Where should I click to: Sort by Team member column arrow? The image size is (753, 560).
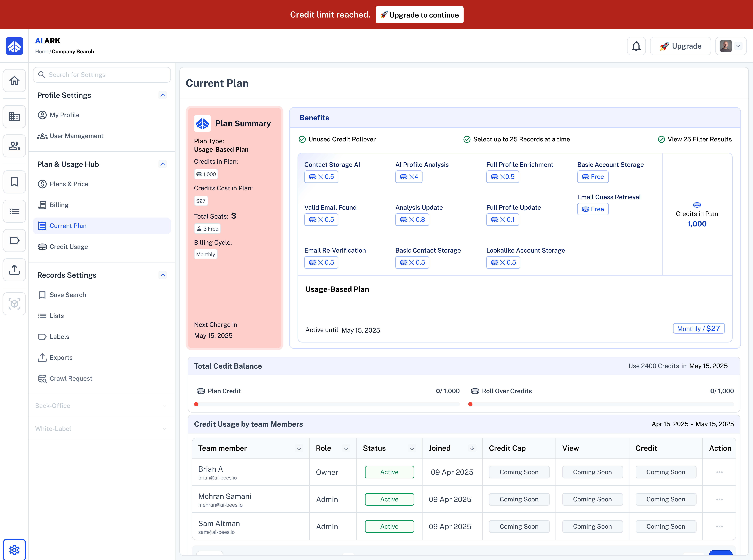point(299,448)
